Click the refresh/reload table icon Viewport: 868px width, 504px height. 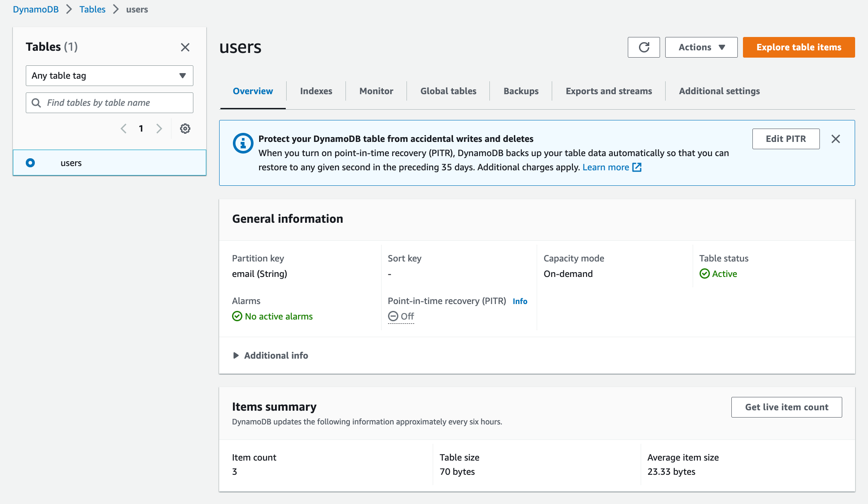click(x=644, y=47)
